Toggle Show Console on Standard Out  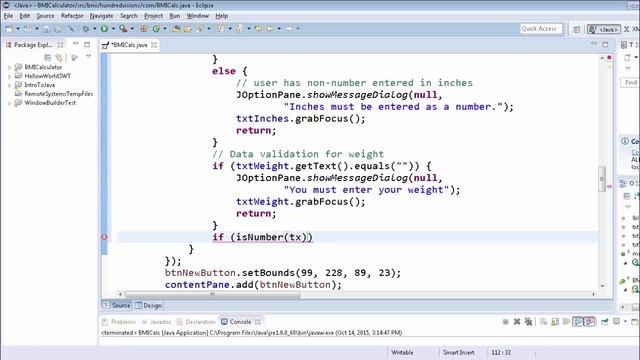(x=578, y=322)
